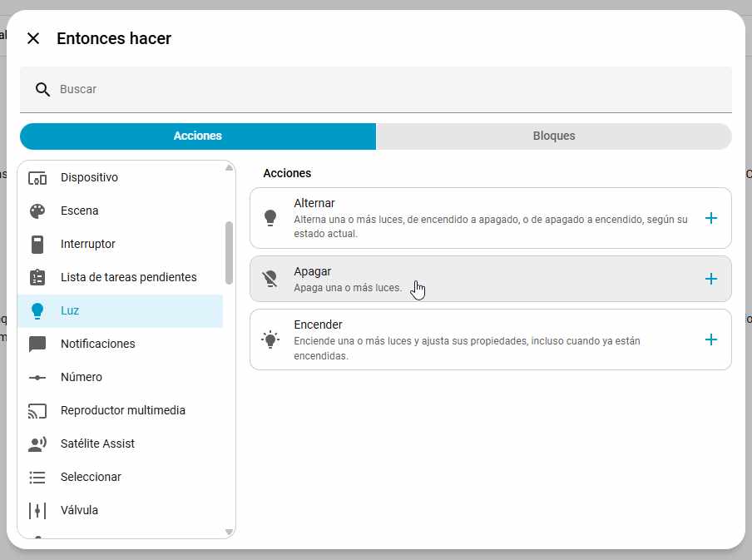752x560 pixels.
Task: Switch to the Bloques tab
Action: click(x=553, y=136)
